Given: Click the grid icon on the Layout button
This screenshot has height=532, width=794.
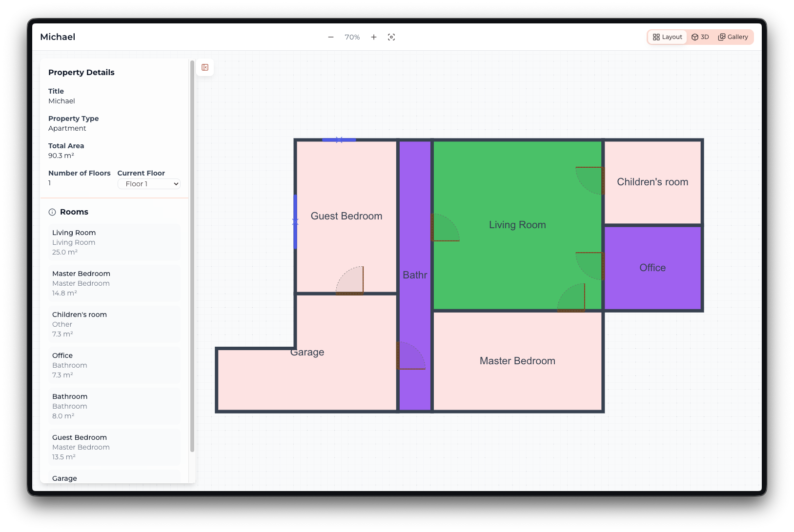Looking at the screenshot, I should [x=657, y=37].
